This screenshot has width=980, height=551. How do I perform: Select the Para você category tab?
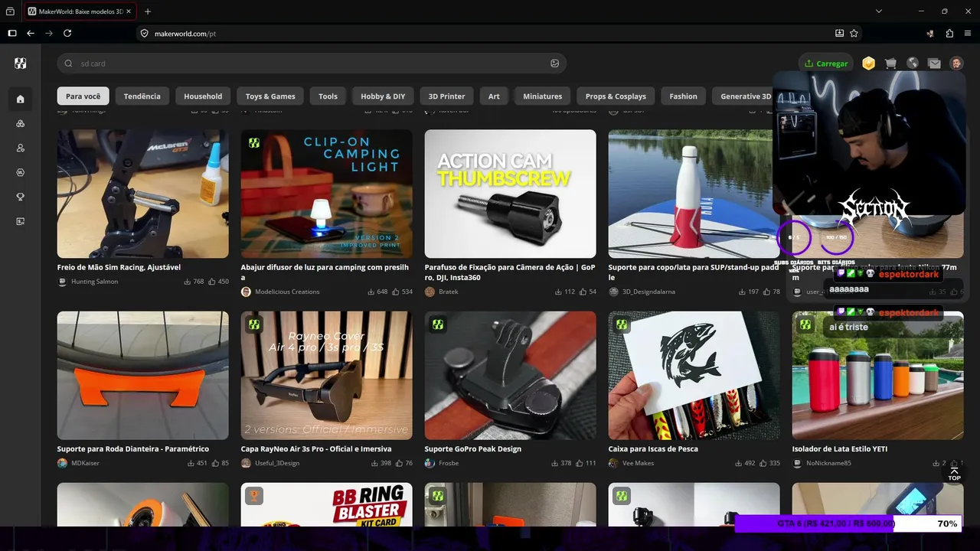pyautogui.click(x=83, y=96)
